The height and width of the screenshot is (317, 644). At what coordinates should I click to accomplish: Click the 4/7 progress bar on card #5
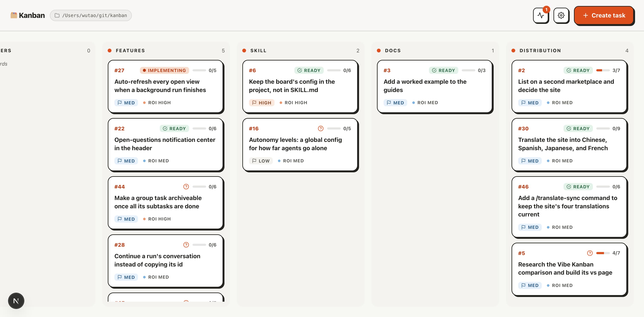603,253
